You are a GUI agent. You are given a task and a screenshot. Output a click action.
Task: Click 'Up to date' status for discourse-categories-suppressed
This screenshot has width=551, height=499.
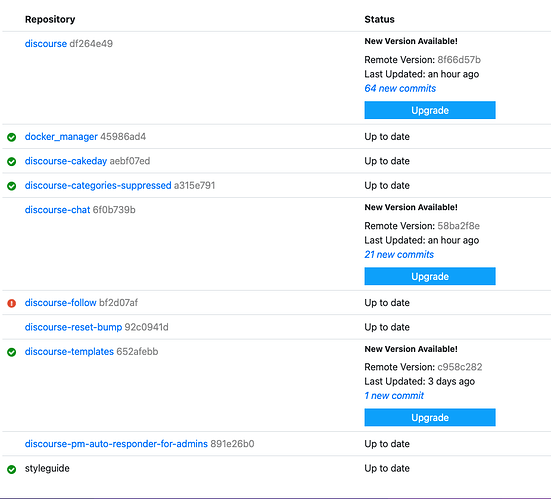(x=387, y=185)
